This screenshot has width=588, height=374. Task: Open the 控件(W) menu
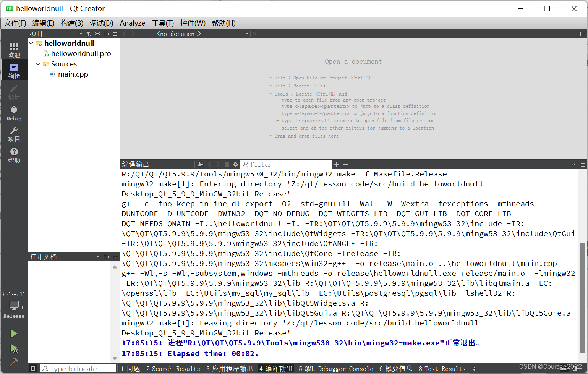pos(193,23)
